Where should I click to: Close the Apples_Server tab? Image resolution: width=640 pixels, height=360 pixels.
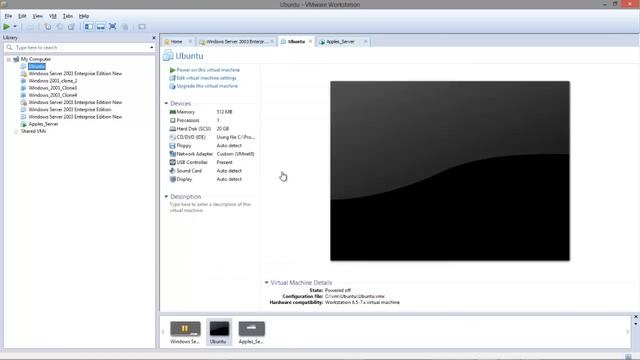(365, 42)
